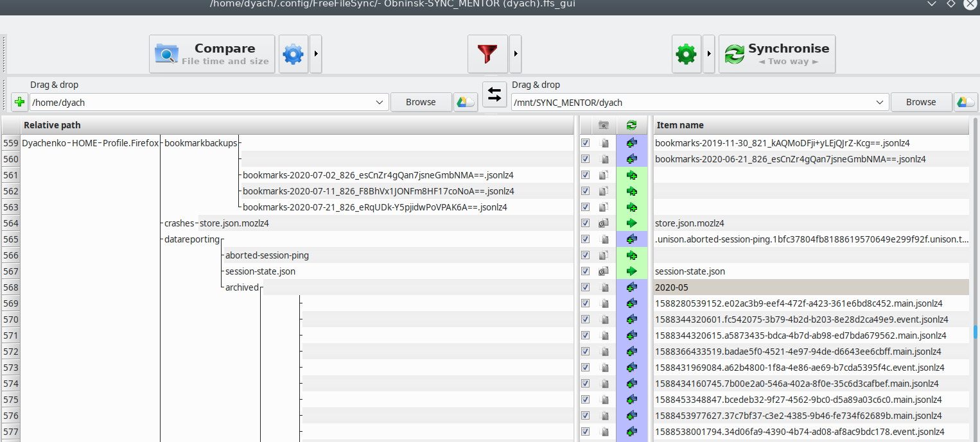Swap sides with the arrows button
Screen dimensions: 980x442
click(x=494, y=95)
